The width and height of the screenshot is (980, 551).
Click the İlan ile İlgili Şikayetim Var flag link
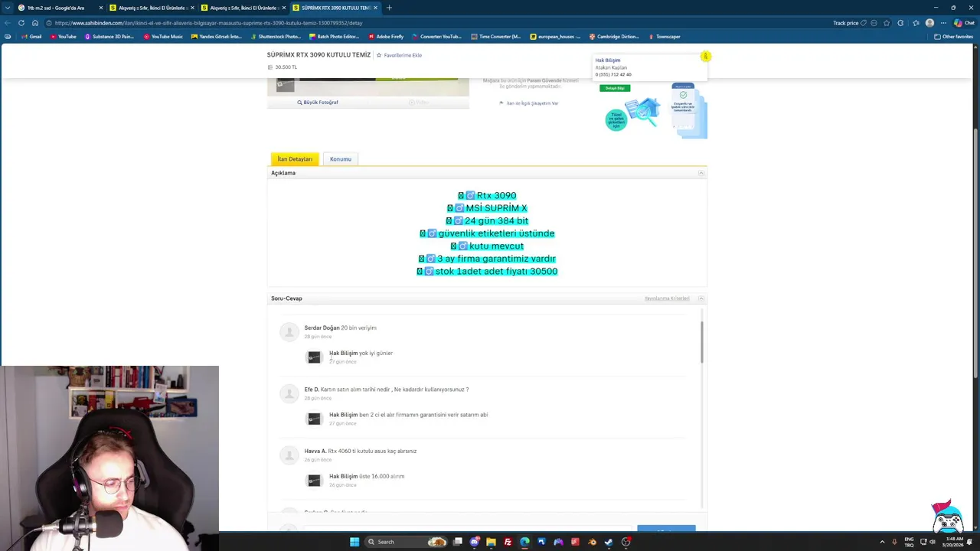(x=529, y=103)
